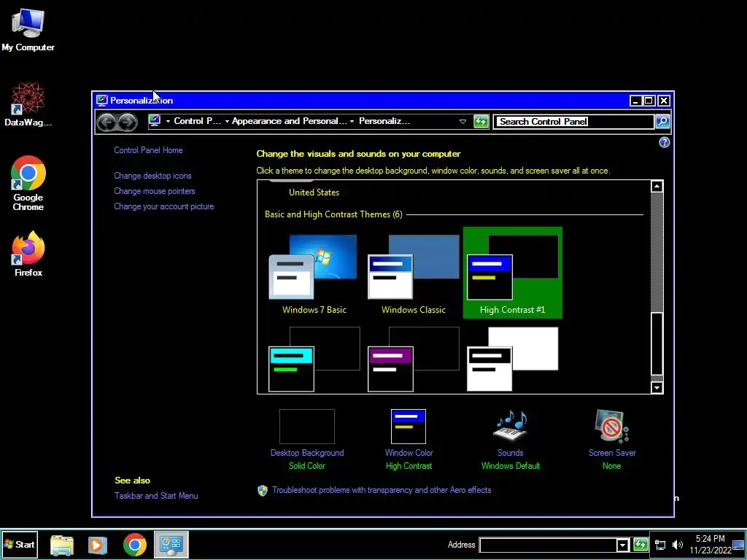The width and height of the screenshot is (747, 560).
Task: Click the taskbar Address input field
Action: click(x=548, y=545)
